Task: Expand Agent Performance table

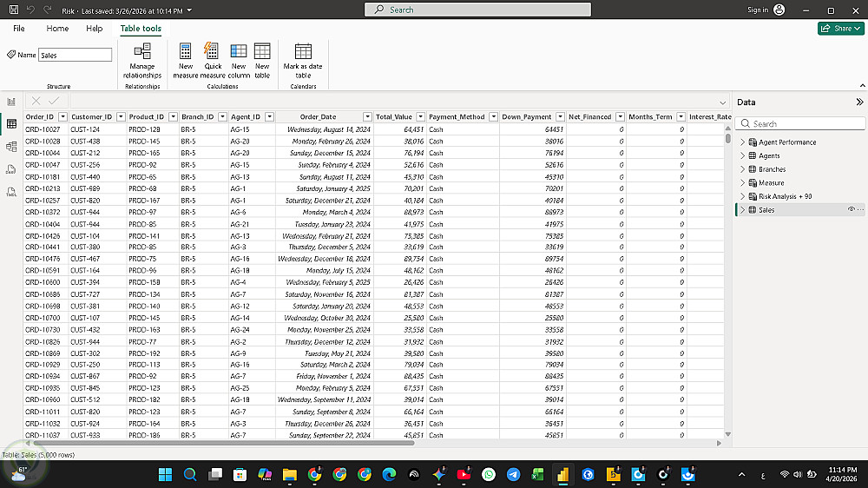Action: (x=743, y=142)
